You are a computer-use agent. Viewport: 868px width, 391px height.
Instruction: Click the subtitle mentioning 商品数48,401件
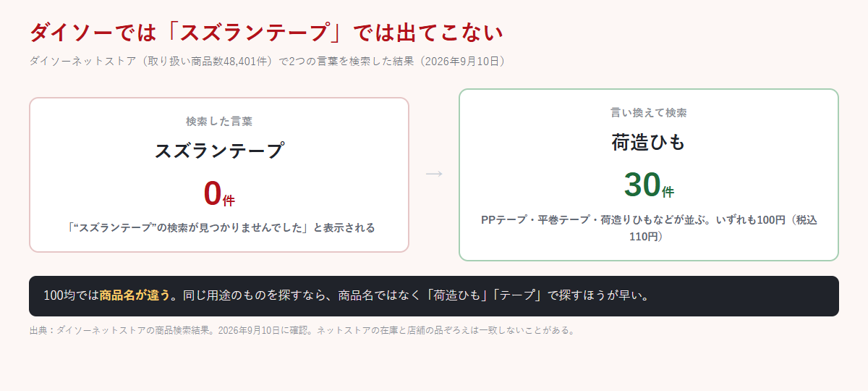(269, 62)
